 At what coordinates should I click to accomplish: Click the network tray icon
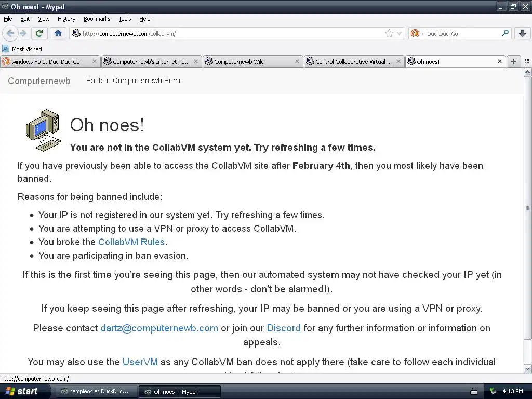point(493,391)
